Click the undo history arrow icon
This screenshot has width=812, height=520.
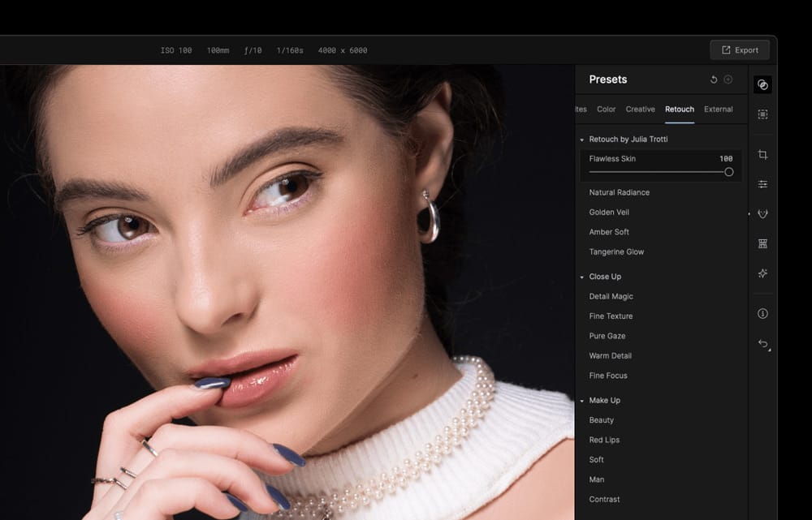[x=762, y=344]
